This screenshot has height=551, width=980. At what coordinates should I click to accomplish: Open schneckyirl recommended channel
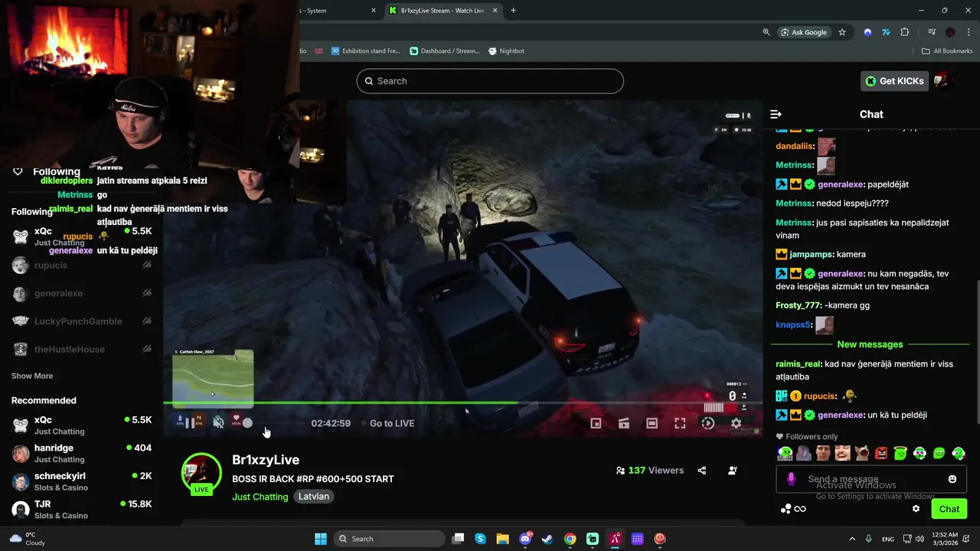tap(81, 481)
